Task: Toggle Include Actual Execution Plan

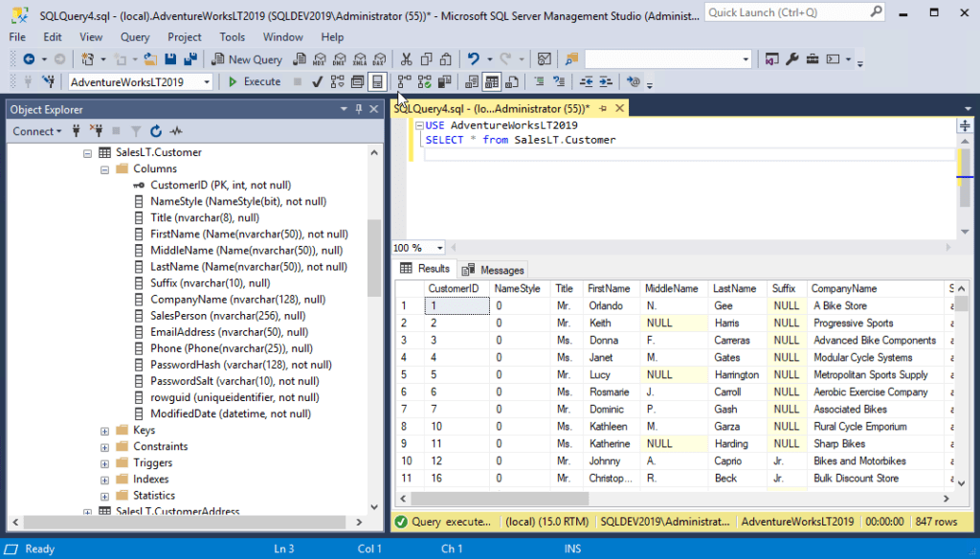Action: (x=405, y=82)
